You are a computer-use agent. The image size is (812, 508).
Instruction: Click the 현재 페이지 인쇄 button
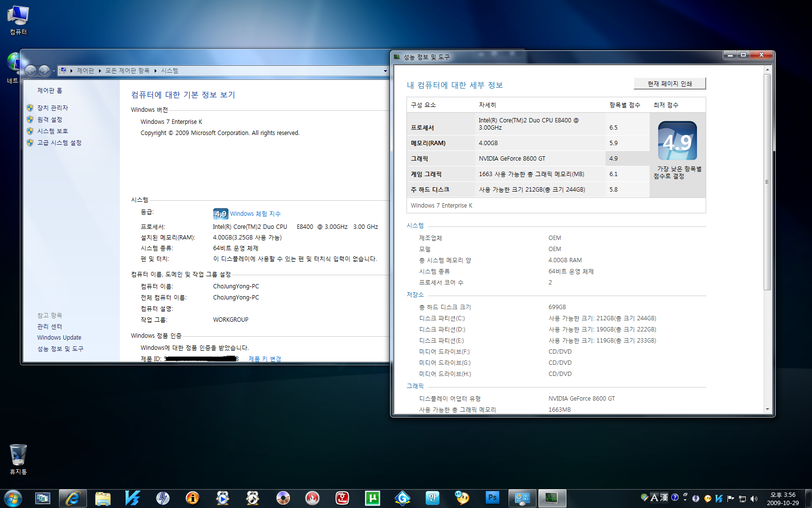click(x=669, y=84)
